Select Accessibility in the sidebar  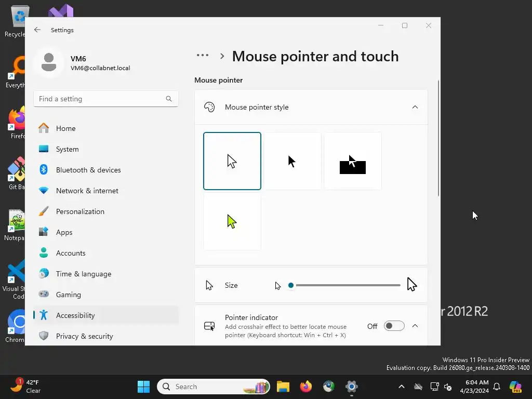[106, 315]
